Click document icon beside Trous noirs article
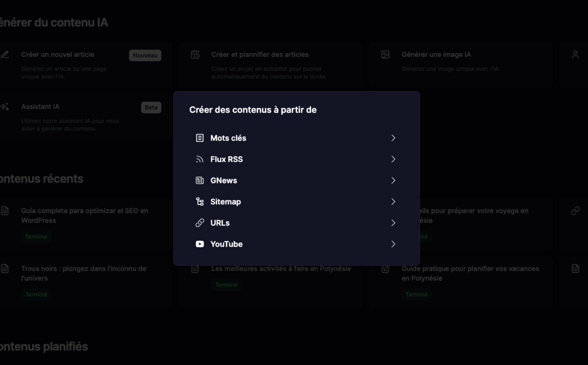 pyautogui.click(x=5, y=268)
